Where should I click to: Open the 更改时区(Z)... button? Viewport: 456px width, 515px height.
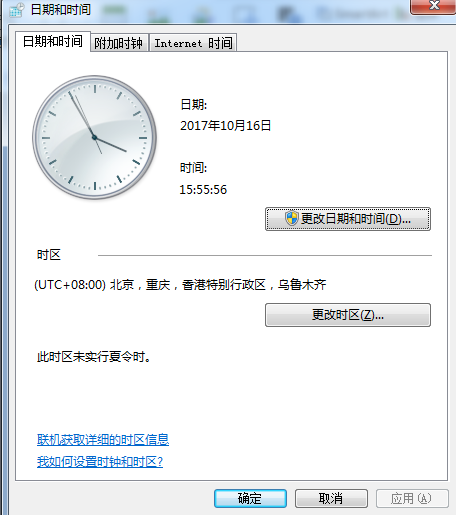348,315
